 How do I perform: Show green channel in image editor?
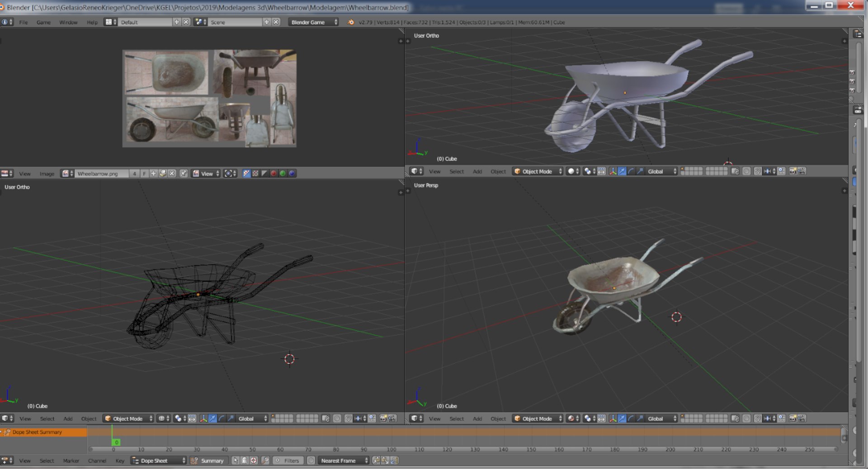click(x=283, y=174)
